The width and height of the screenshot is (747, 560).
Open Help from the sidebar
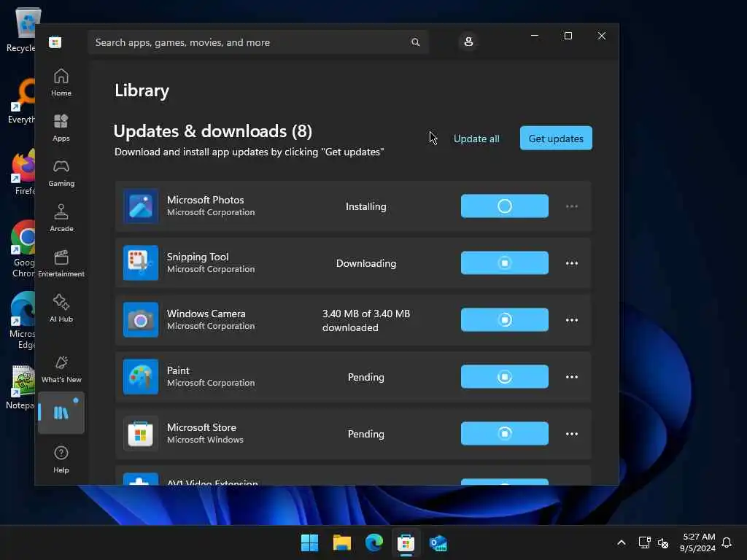pos(61,459)
